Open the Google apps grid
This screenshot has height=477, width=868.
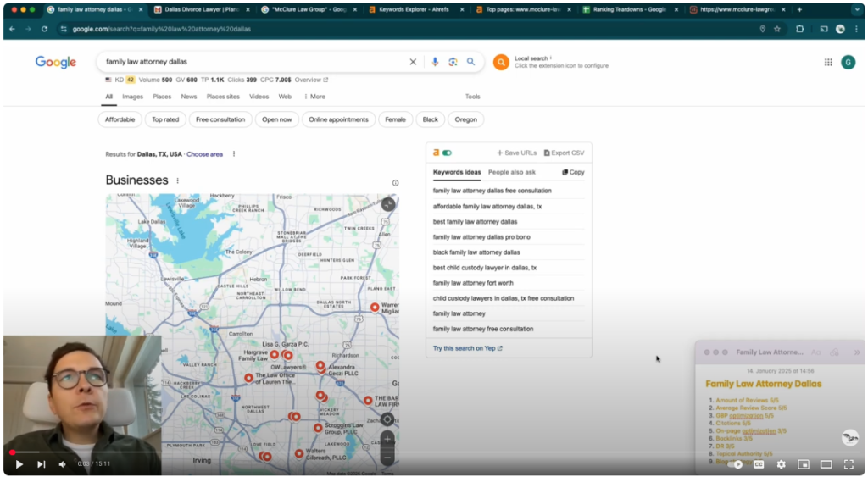pyautogui.click(x=828, y=62)
